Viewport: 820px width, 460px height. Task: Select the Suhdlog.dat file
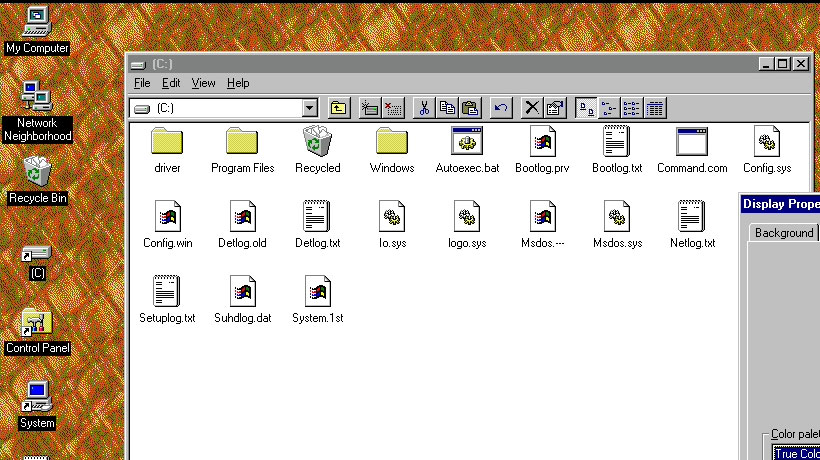coord(242,300)
